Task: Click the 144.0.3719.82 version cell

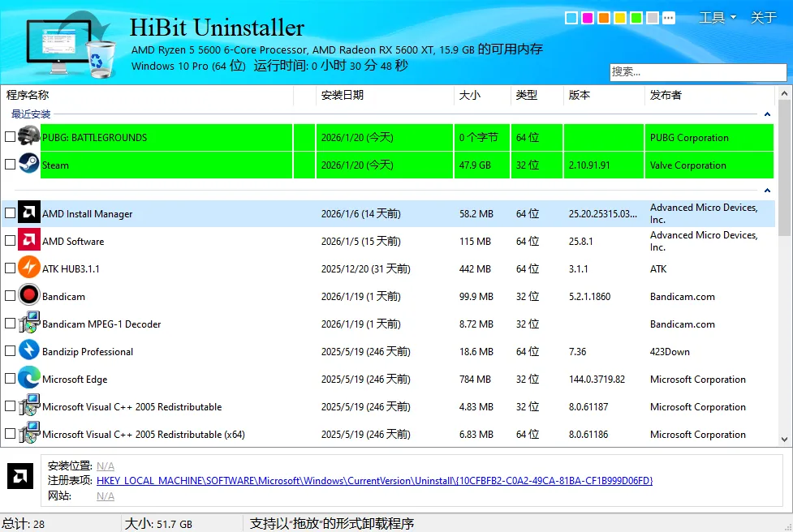Action: click(597, 380)
